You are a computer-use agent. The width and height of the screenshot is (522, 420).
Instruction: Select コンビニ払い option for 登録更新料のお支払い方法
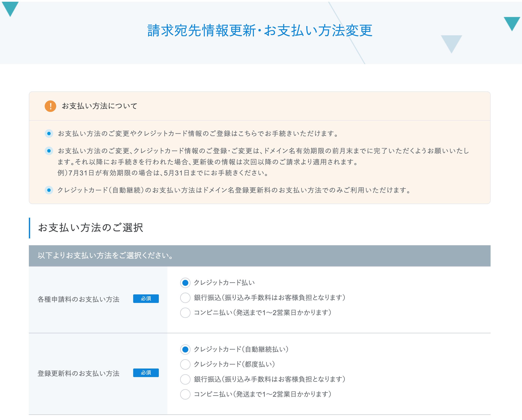(185, 394)
